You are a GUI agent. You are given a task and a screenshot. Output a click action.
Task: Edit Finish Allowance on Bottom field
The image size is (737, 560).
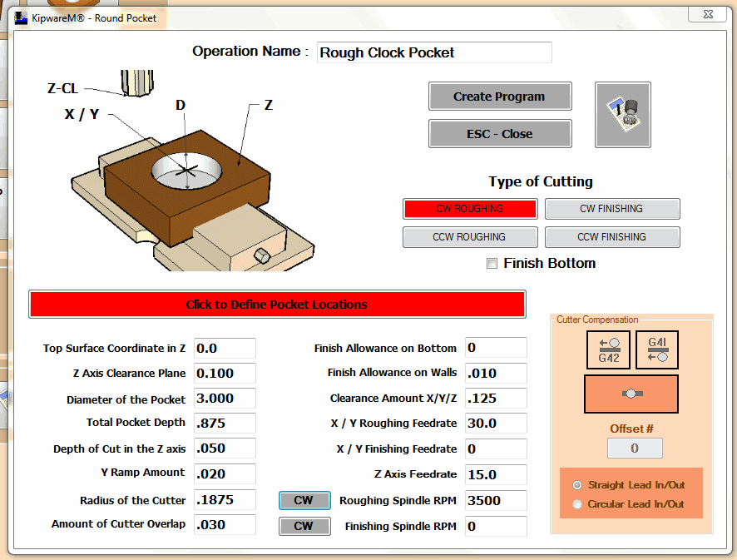496,348
